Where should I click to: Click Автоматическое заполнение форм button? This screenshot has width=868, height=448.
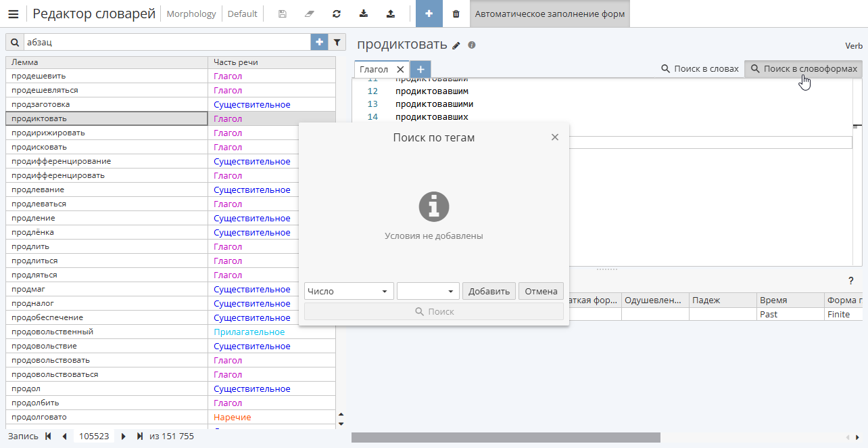550,14
